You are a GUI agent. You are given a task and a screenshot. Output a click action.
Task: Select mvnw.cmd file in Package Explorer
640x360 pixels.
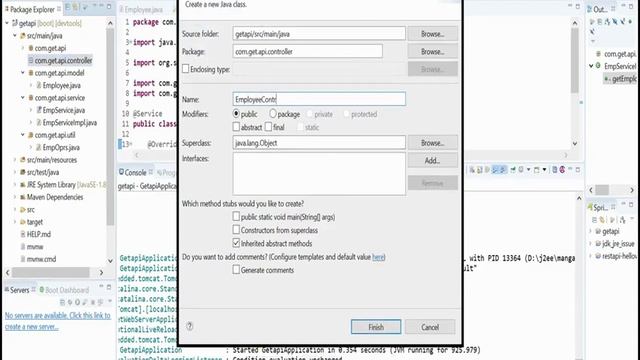click(38, 259)
